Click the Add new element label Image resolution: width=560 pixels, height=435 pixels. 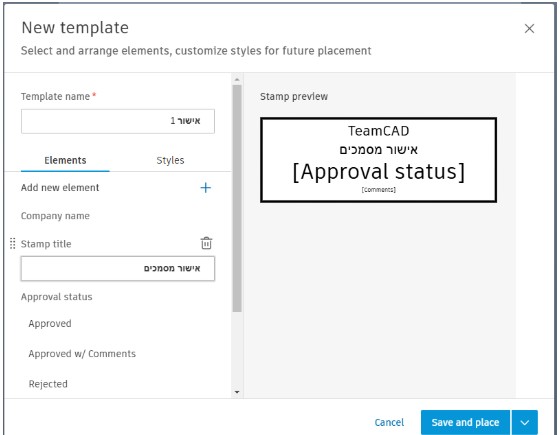pyautogui.click(x=60, y=188)
